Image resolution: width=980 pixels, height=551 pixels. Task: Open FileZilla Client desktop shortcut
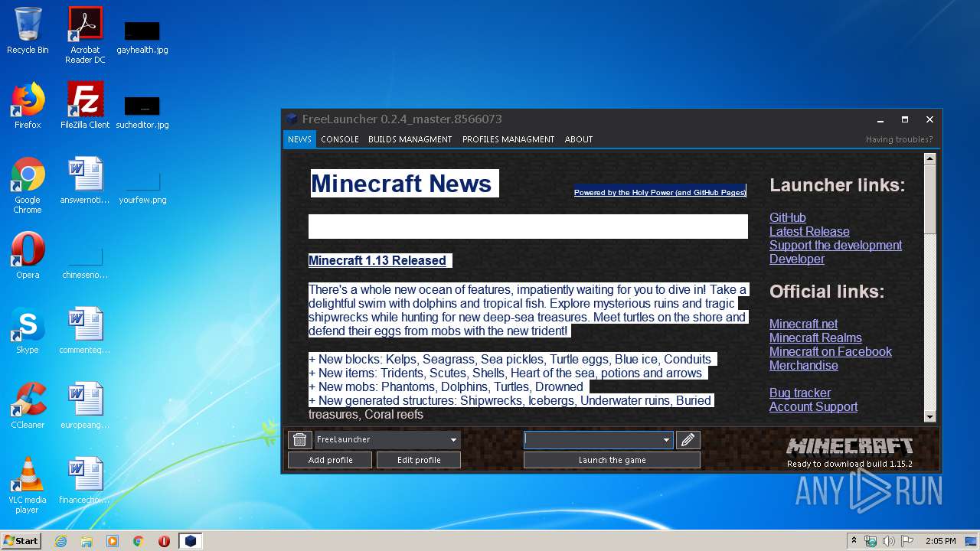point(85,106)
